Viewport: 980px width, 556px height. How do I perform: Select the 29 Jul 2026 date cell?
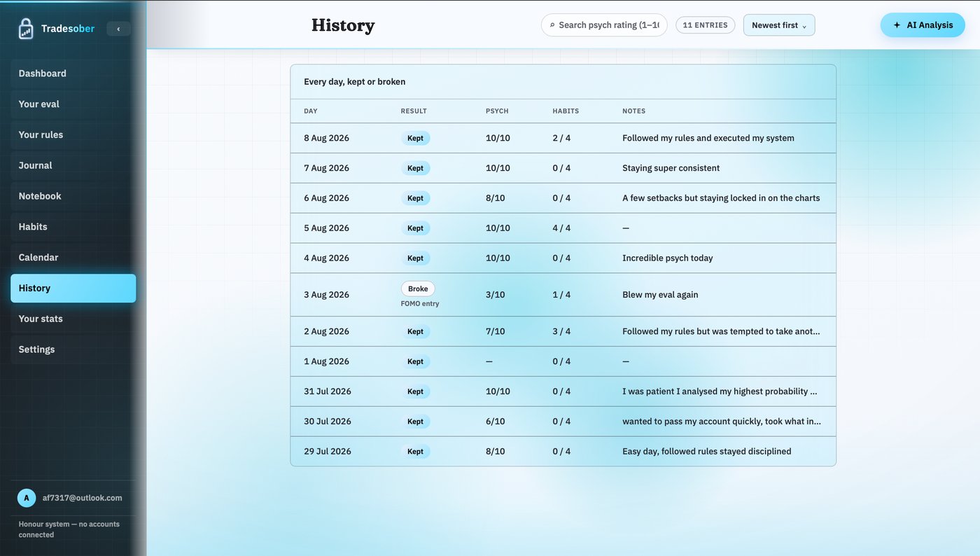tap(328, 452)
